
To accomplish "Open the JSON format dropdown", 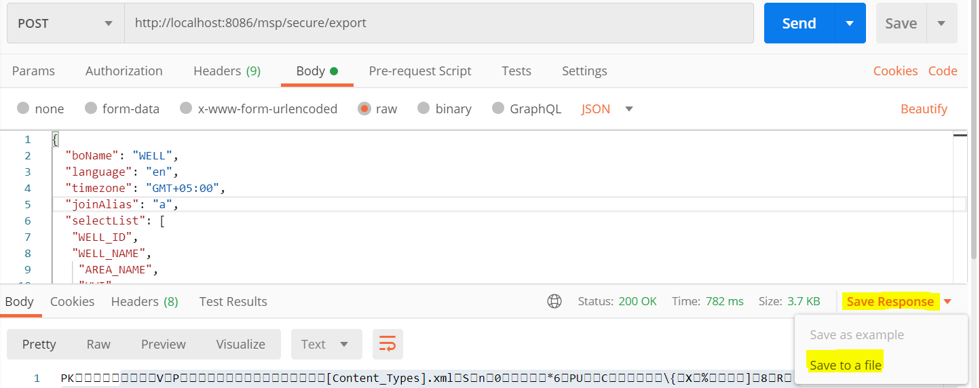I will (607, 109).
